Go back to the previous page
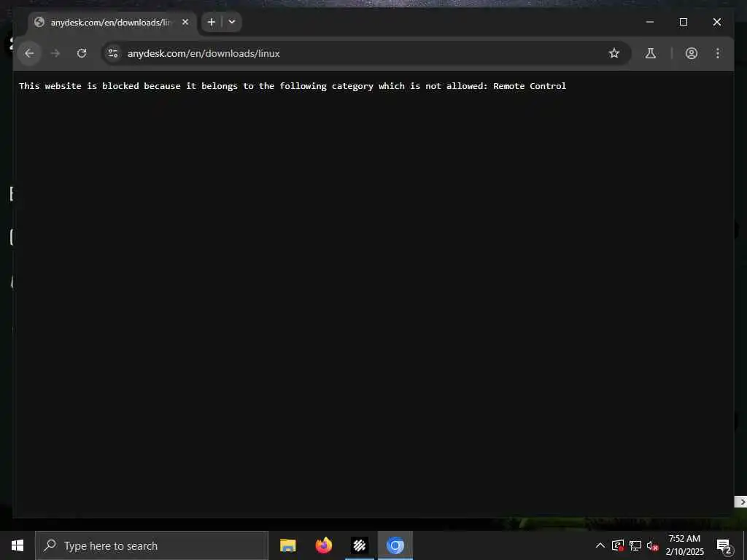The height and width of the screenshot is (560, 747). [x=29, y=53]
